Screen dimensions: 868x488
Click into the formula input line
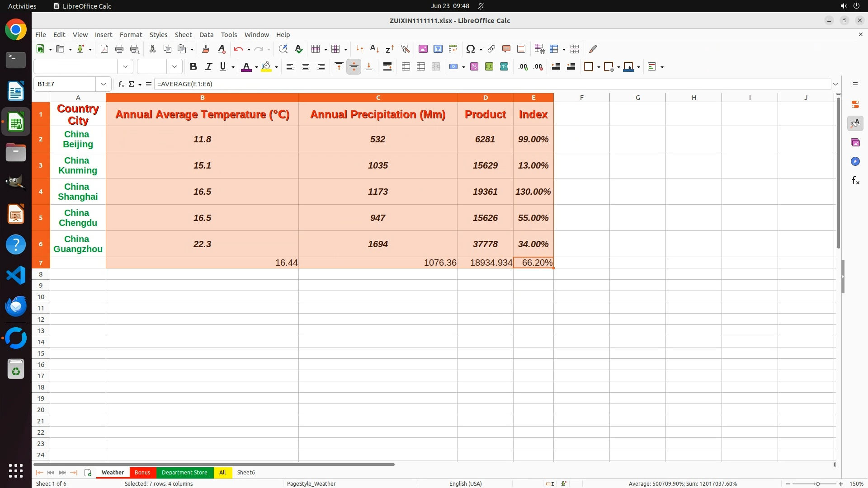452,84
